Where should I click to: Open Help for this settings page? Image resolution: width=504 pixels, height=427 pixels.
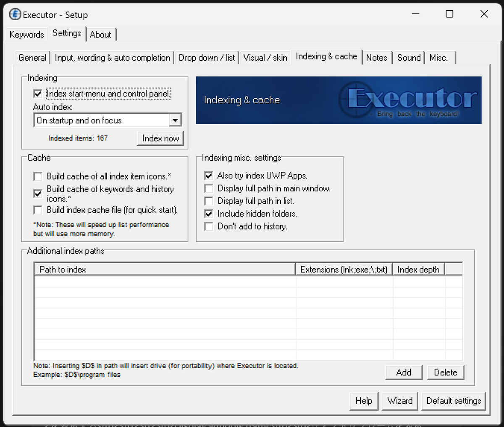(364, 401)
